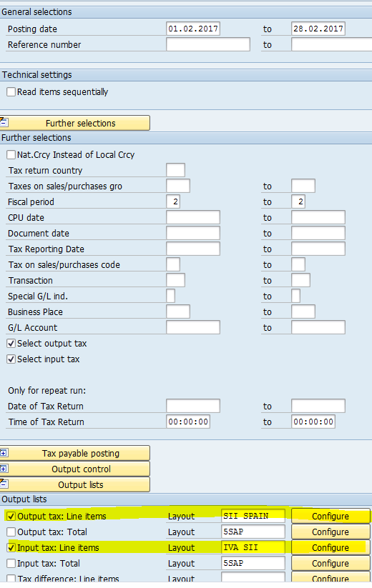Click the General selections section header
Image resolution: width=372 pixels, height=588 pixels.
tap(186, 12)
